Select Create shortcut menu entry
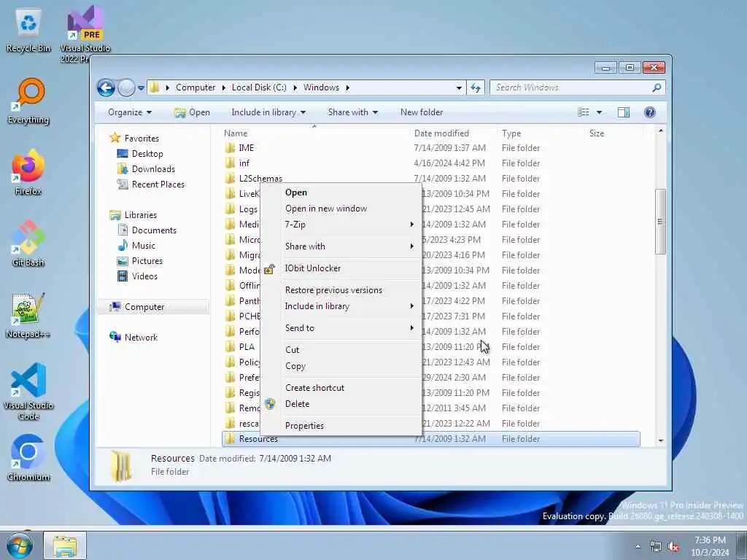 click(341, 388)
